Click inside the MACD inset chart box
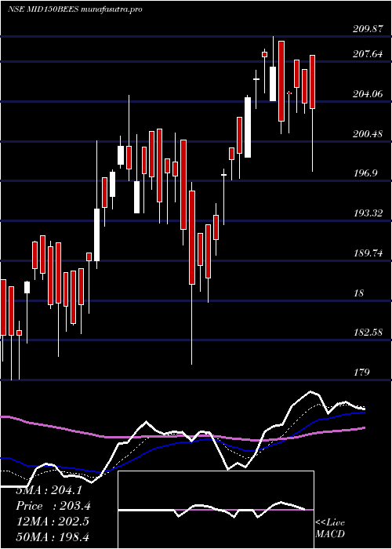The height and width of the screenshot is (549, 392). click(216, 510)
